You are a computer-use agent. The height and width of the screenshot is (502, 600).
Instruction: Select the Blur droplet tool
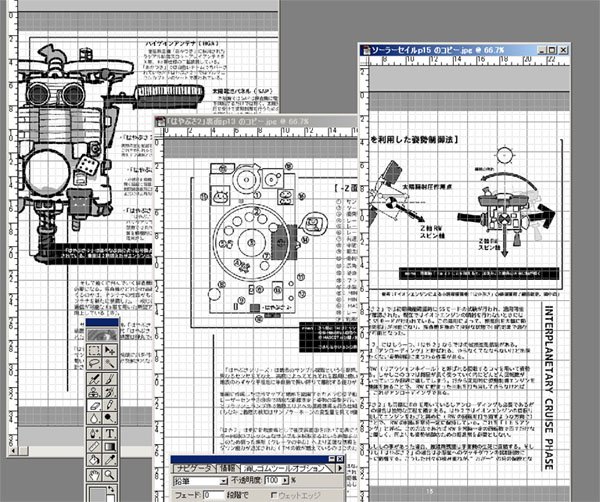[x=94, y=418]
